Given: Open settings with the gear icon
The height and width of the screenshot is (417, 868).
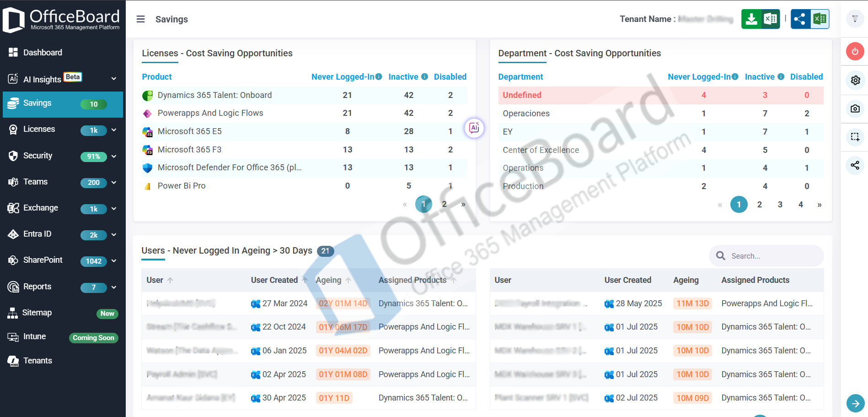Looking at the screenshot, I should (x=855, y=81).
